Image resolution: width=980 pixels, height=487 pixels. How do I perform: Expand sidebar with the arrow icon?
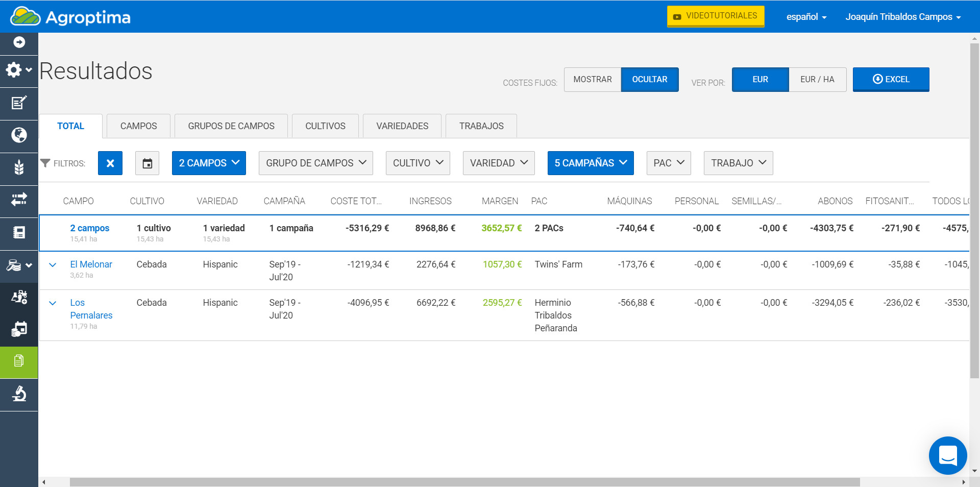pyautogui.click(x=19, y=42)
